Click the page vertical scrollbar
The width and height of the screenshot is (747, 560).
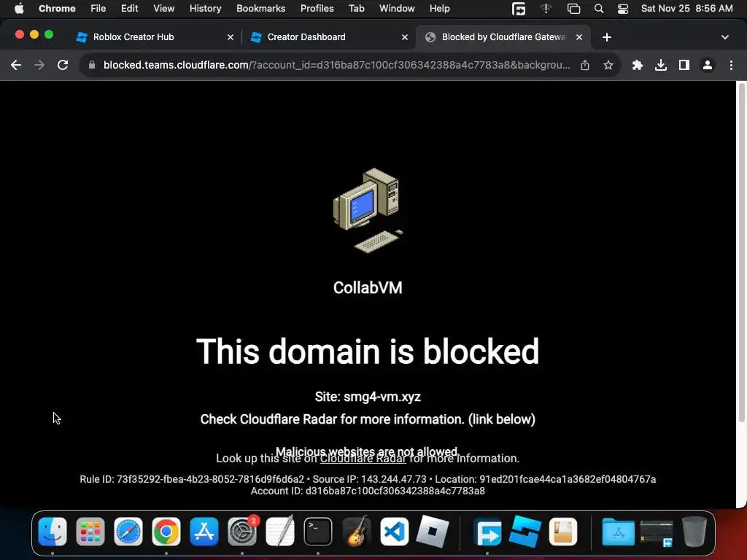point(741,252)
